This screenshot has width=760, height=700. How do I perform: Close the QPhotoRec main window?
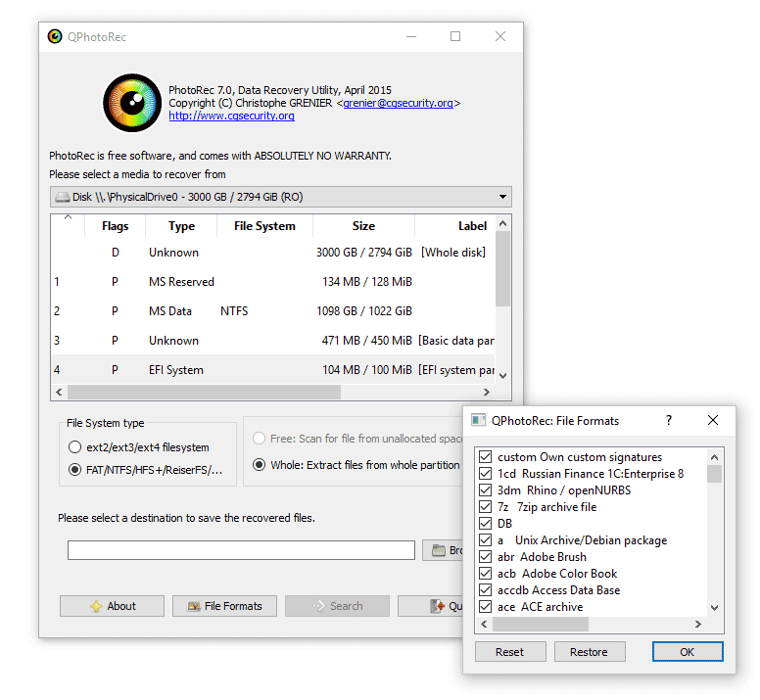500,36
